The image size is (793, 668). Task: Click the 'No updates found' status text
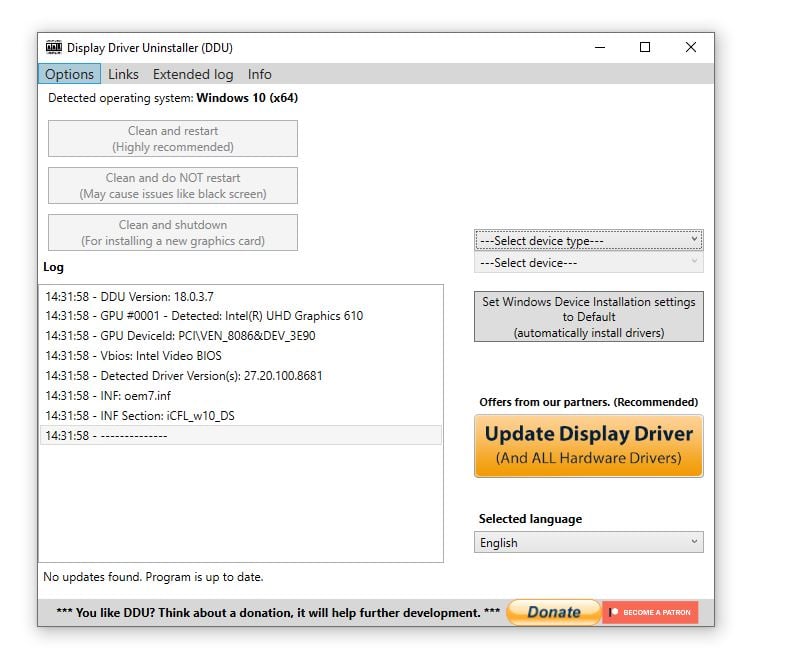pyautogui.click(x=153, y=577)
